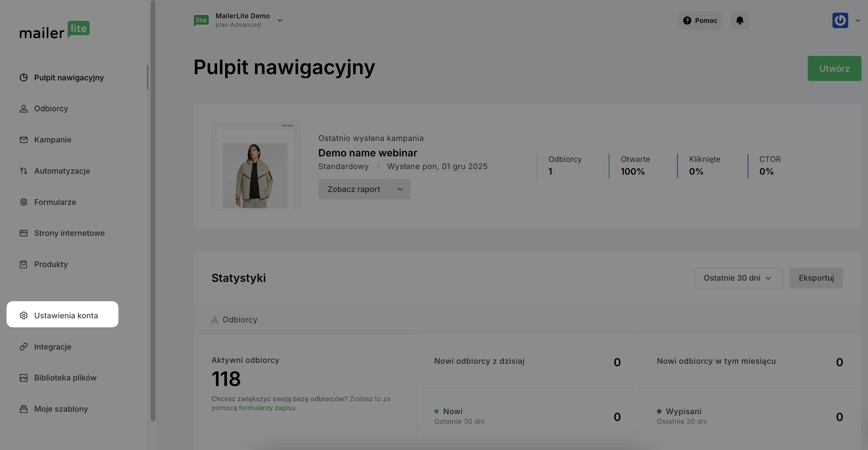Click the Odbiorcy person icon in sidebar
This screenshot has width=868, height=450.
pyautogui.click(x=23, y=108)
